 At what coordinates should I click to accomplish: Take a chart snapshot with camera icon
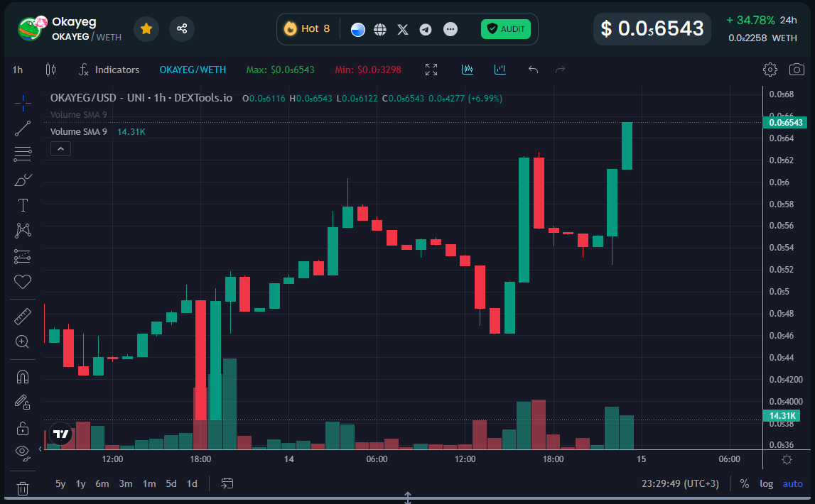[797, 70]
